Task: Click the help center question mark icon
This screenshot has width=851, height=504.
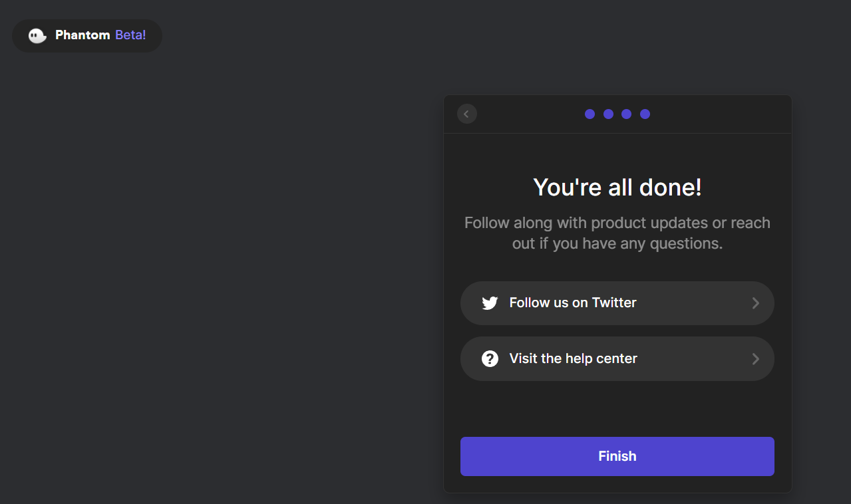Action: pos(490,359)
